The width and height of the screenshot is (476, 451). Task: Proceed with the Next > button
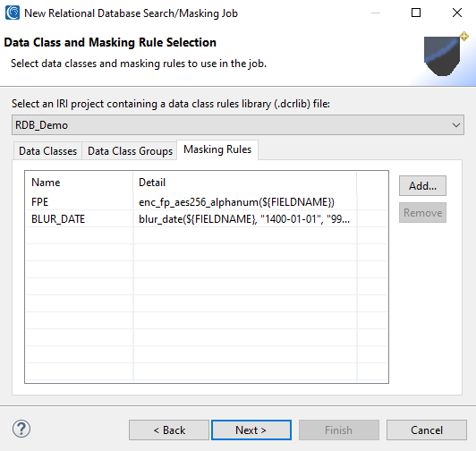251,430
